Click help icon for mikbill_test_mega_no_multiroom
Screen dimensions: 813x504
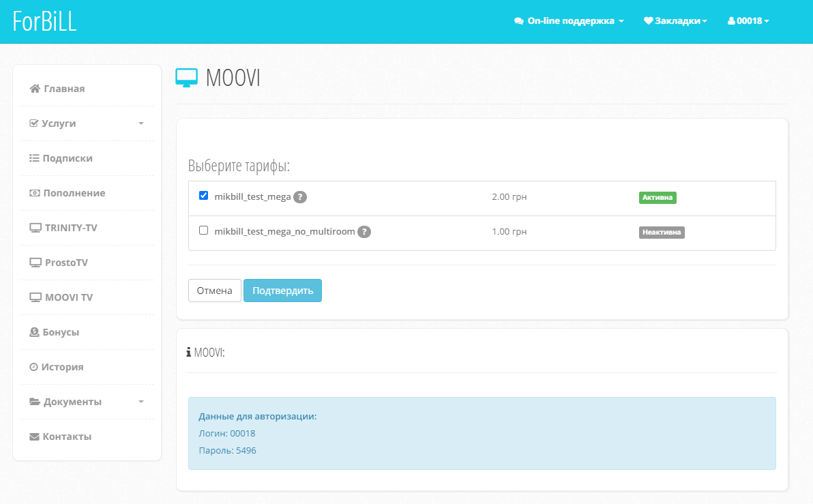tap(364, 232)
